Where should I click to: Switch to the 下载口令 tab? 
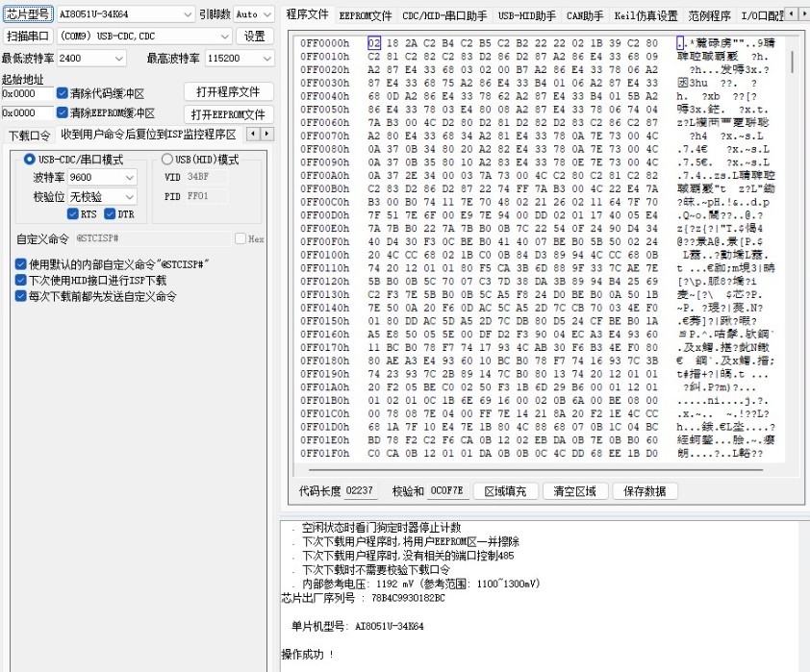[x=30, y=136]
